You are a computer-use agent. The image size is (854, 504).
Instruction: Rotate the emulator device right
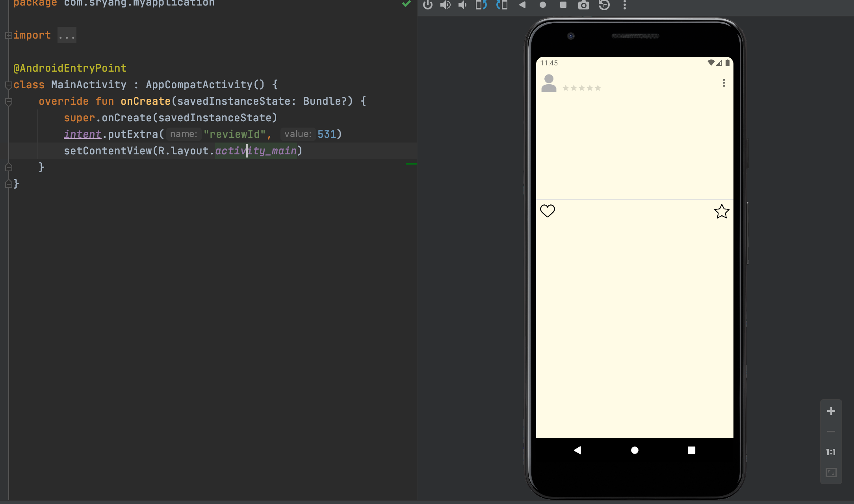click(x=502, y=5)
